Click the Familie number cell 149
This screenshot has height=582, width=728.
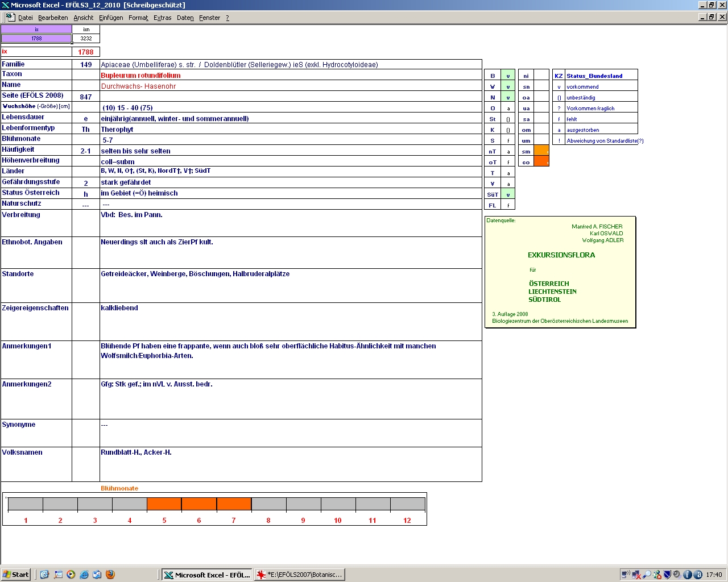pyautogui.click(x=86, y=64)
